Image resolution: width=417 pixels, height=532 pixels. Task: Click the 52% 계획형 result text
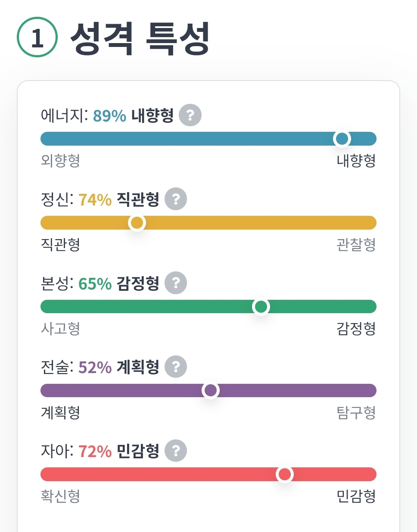click(119, 367)
